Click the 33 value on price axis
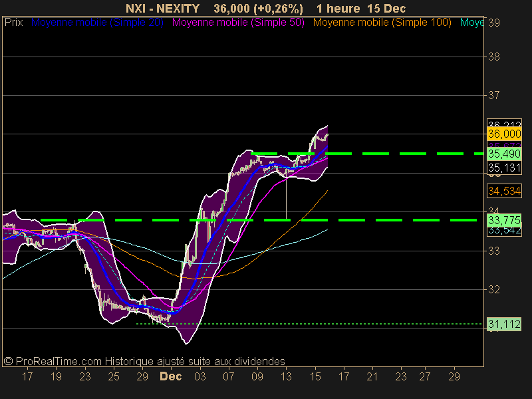Image resolution: width=532 pixels, height=399 pixels. click(494, 251)
